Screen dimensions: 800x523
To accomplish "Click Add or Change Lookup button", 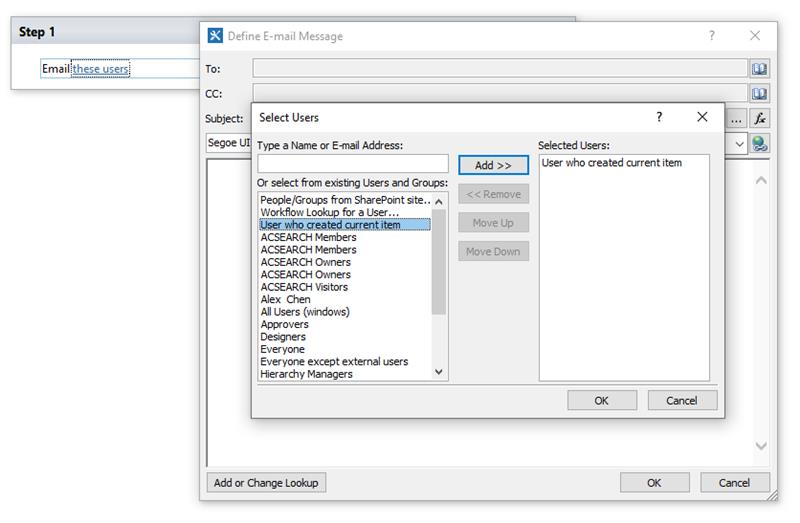I will pyautogui.click(x=266, y=483).
